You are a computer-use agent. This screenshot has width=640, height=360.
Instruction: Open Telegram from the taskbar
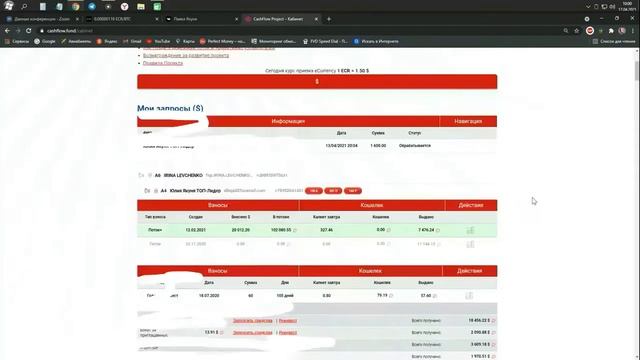coord(92,7)
